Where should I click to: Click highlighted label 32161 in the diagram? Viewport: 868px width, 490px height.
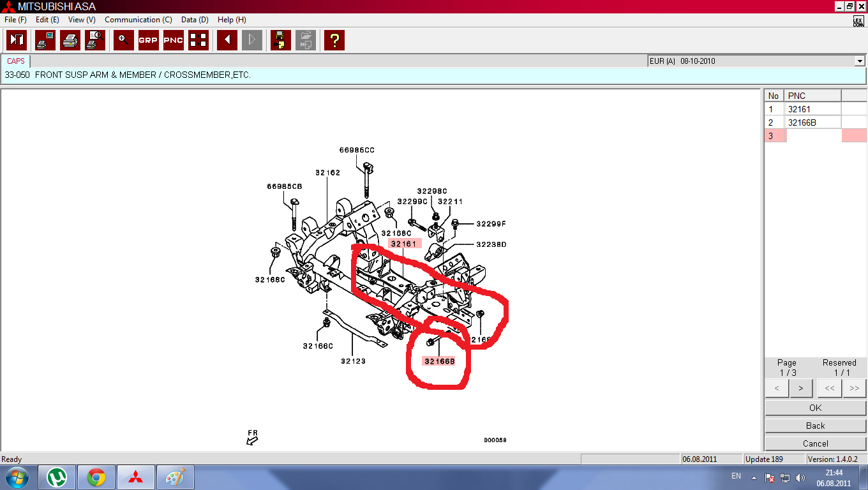(x=403, y=244)
